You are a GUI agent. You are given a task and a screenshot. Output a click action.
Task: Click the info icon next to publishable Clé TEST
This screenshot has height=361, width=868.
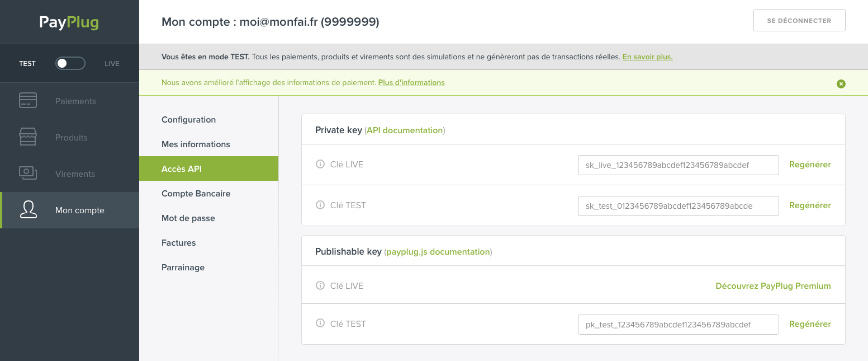point(320,323)
